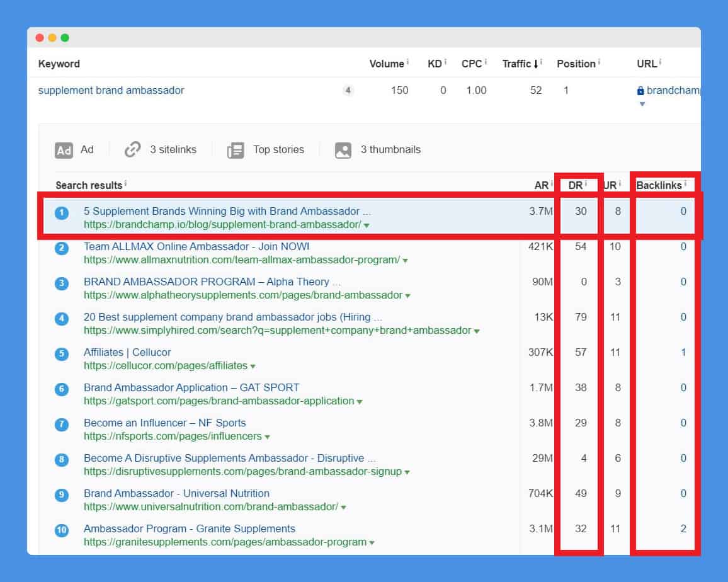This screenshot has width=728, height=582.
Task: Open dropdown after nfsports.com influencers URL
Action: click(267, 438)
